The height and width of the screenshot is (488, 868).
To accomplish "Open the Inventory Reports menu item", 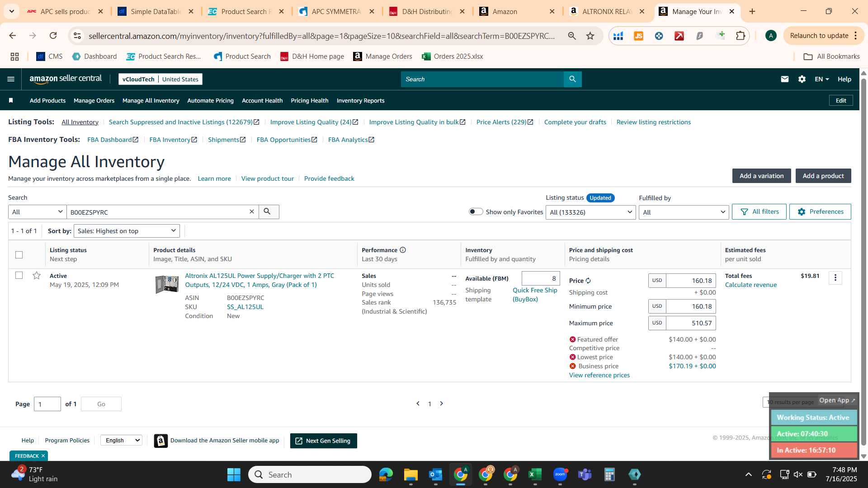I will [x=361, y=100].
